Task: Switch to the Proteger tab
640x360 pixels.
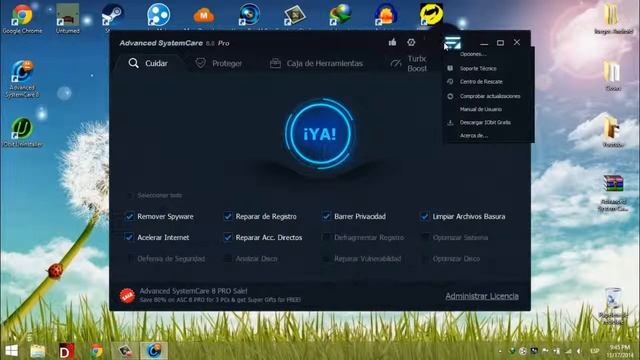Action: tap(219, 63)
